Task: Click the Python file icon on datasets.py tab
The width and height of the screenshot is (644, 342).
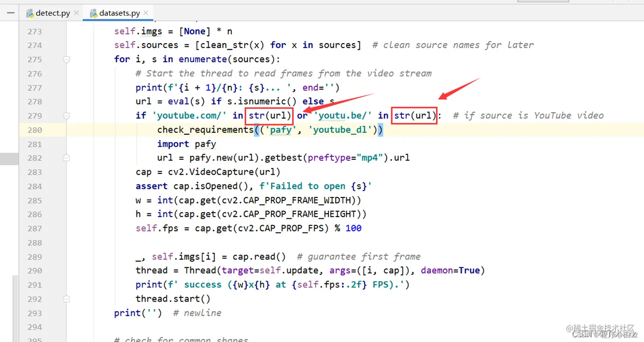Action: pos(94,13)
